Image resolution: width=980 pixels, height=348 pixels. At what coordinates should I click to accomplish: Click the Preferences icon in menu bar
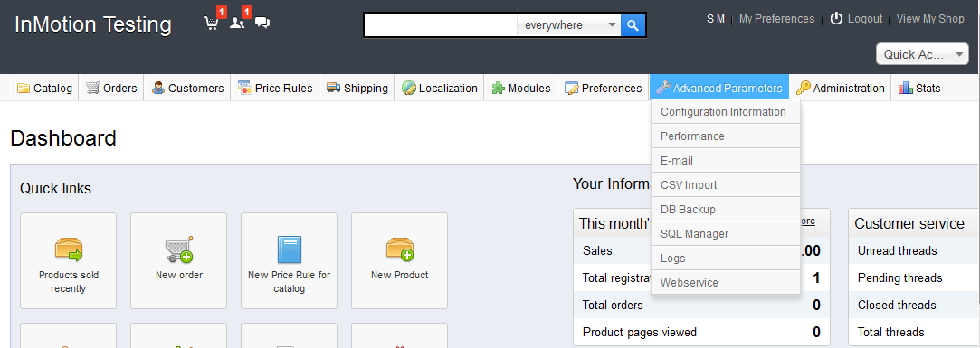click(571, 88)
